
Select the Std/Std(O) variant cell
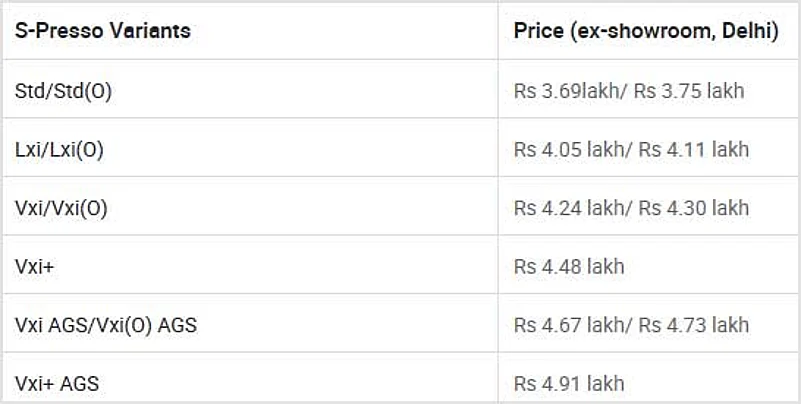point(63,91)
